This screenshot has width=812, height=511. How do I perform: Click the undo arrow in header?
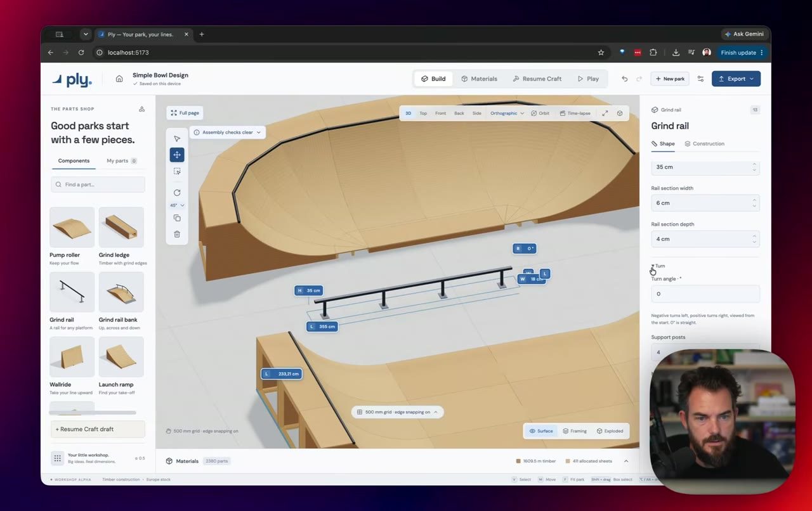coord(625,79)
